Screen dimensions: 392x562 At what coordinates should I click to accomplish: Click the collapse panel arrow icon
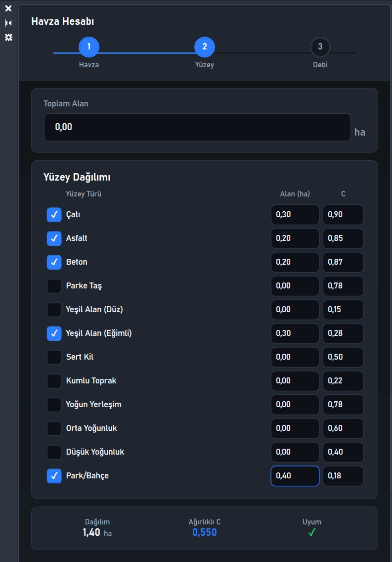coord(8,23)
